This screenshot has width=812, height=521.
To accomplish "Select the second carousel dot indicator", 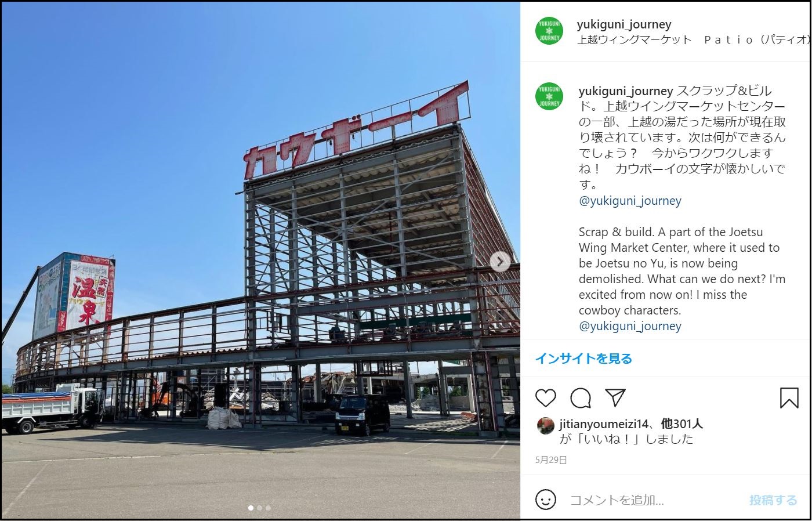I will click(260, 508).
